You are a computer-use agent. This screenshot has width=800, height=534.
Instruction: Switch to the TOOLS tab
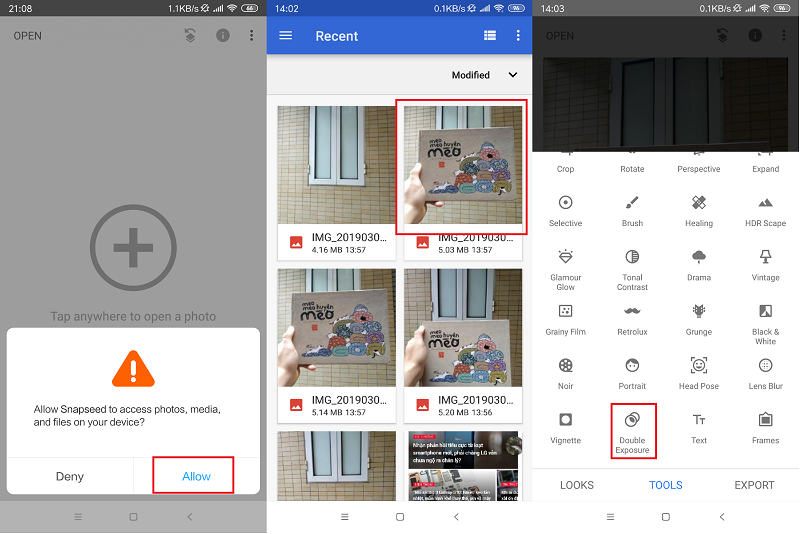tap(665, 485)
